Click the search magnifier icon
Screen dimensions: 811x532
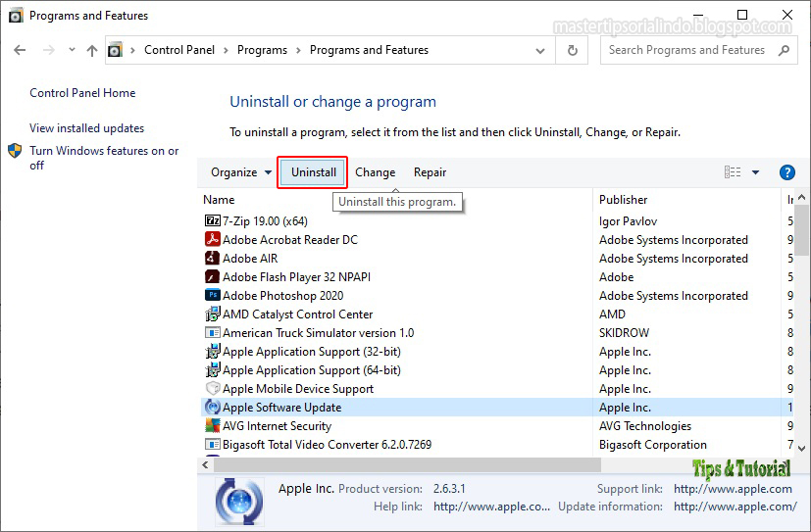click(785, 50)
